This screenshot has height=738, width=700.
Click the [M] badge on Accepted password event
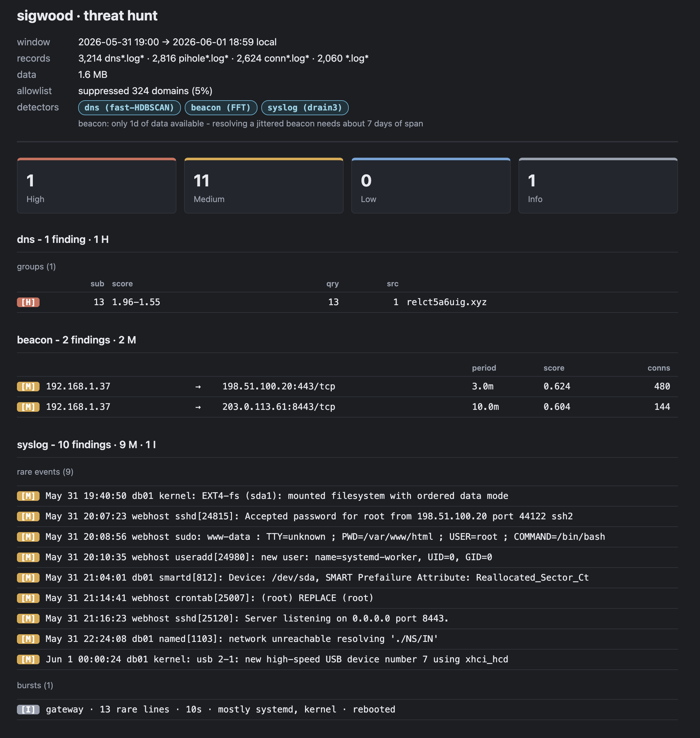tap(28, 517)
